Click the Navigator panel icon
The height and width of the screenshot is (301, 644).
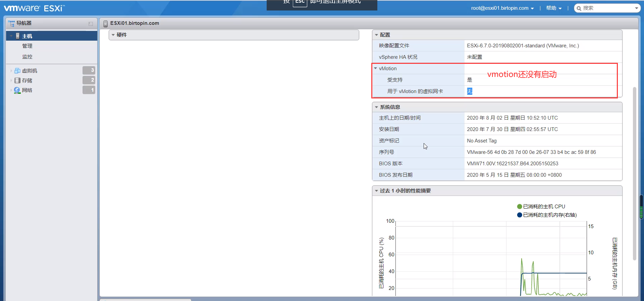(x=11, y=23)
